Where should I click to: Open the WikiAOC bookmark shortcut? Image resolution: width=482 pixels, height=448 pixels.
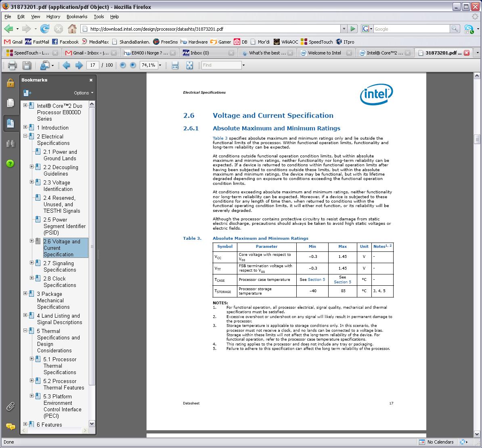pyautogui.click(x=286, y=42)
